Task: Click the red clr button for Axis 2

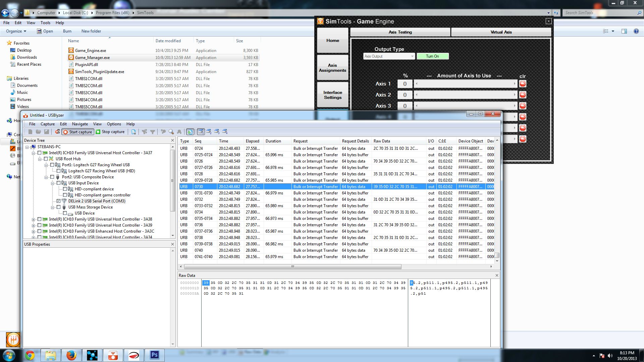Action: pos(523,95)
